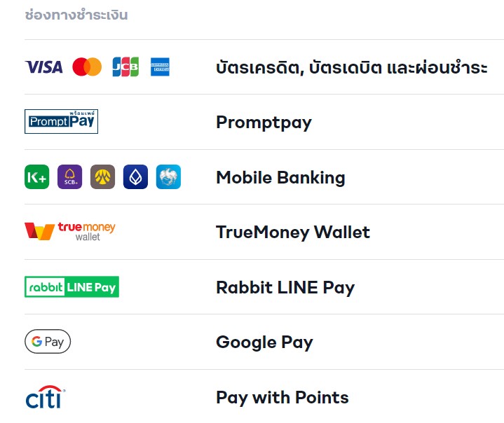Choose the Google Pay badge
This screenshot has height=423, width=504.
point(48,342)
